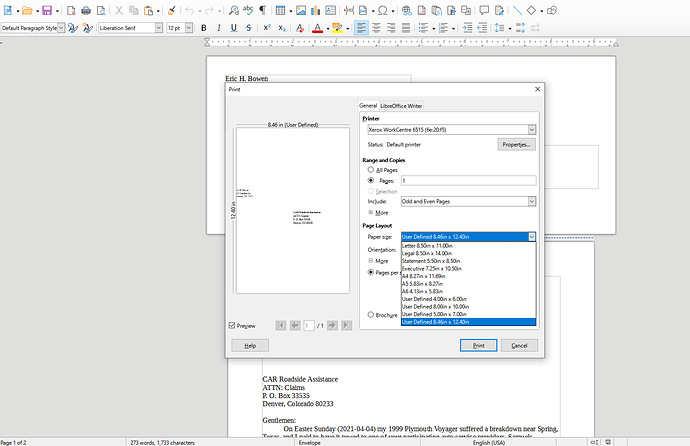Image resolution: width=690 pixels, height=446 pixels.
Task: Click the Insert Table icon
Action: pyautogui.click(x=280, y=10)
